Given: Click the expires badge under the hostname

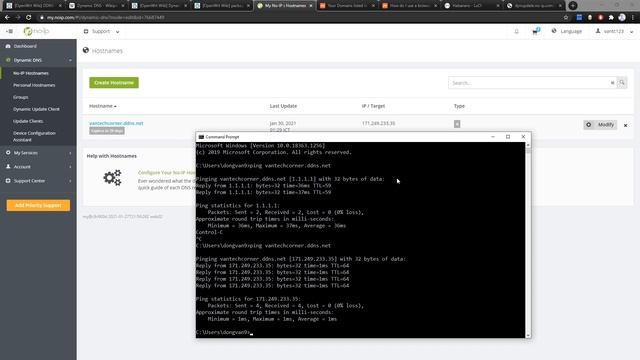Looking at the screenshot, I should 107,131.
